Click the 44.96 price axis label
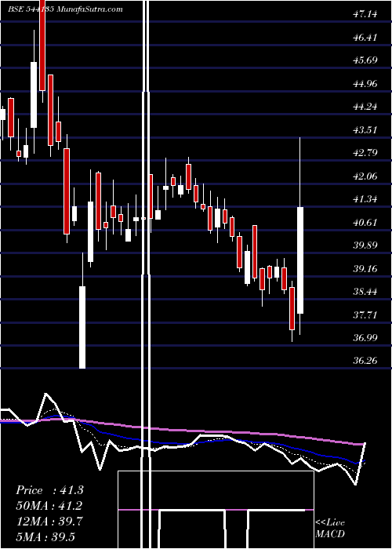392x549 pixels. coord(365,83)
